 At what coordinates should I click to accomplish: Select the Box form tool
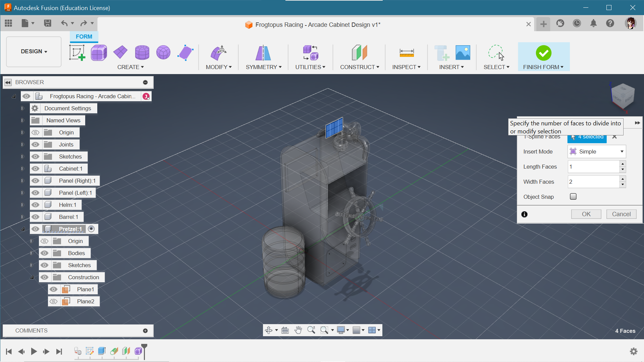(x=99, y=53)
